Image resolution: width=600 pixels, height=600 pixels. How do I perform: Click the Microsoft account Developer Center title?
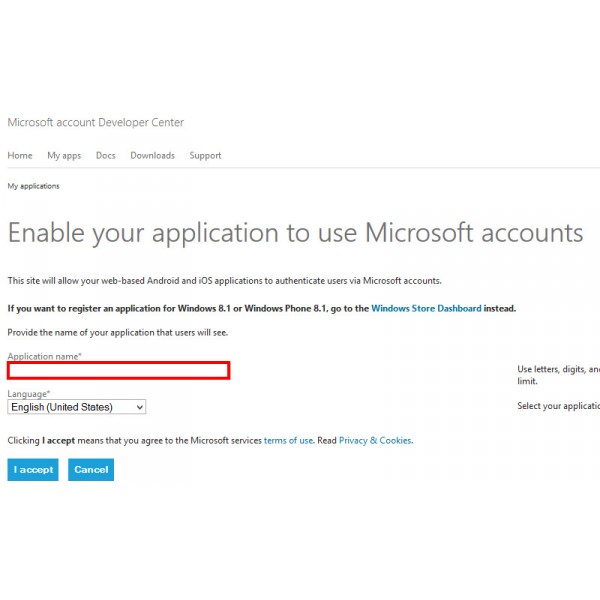point(96,122)
